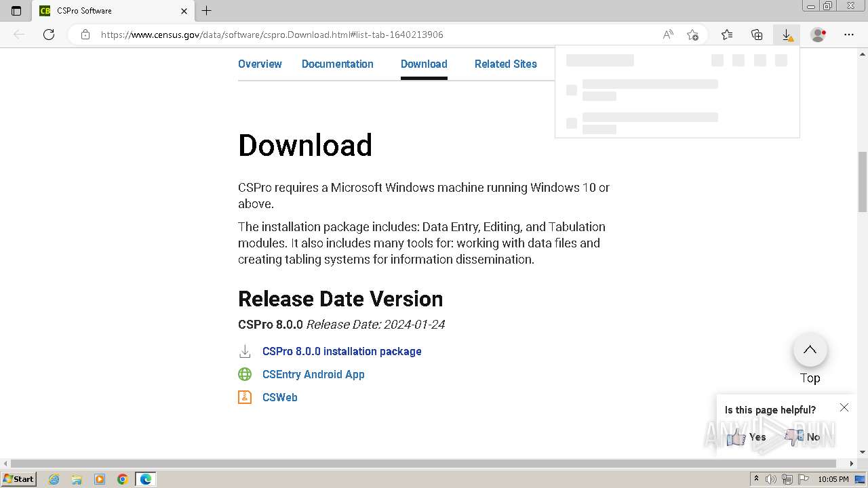Dismiss the page helpful survey

click(844, 407)
